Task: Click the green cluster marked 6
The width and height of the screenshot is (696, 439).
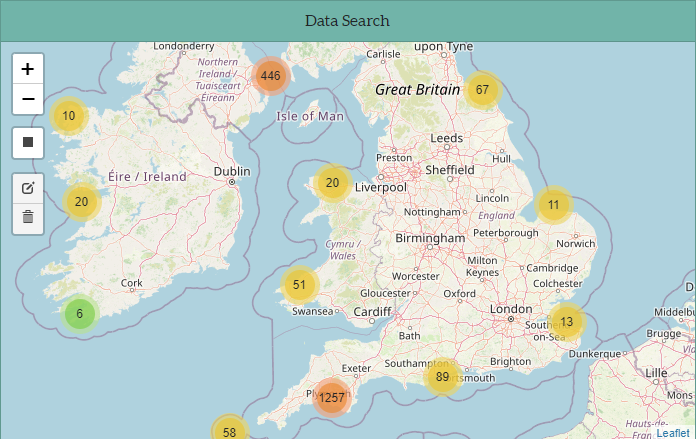Action: coord(80,314)
